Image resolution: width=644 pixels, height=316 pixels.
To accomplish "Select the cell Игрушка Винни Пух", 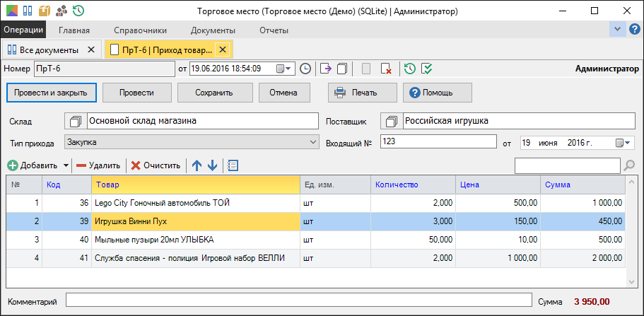I will click(x=196, y=221).
